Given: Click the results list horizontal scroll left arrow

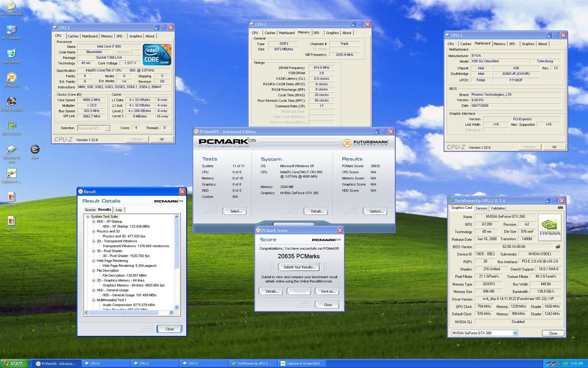Looking at the screenshot, I should (87, 312).
